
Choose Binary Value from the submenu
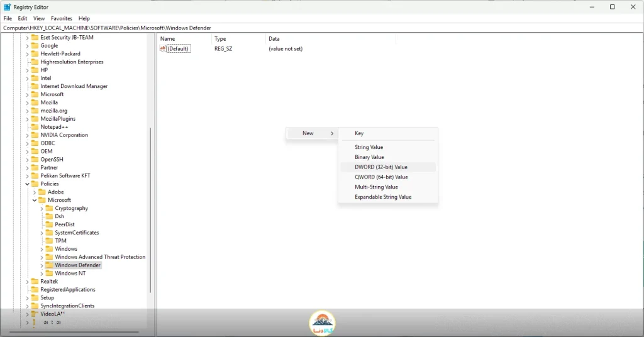(x=388, y=157)
